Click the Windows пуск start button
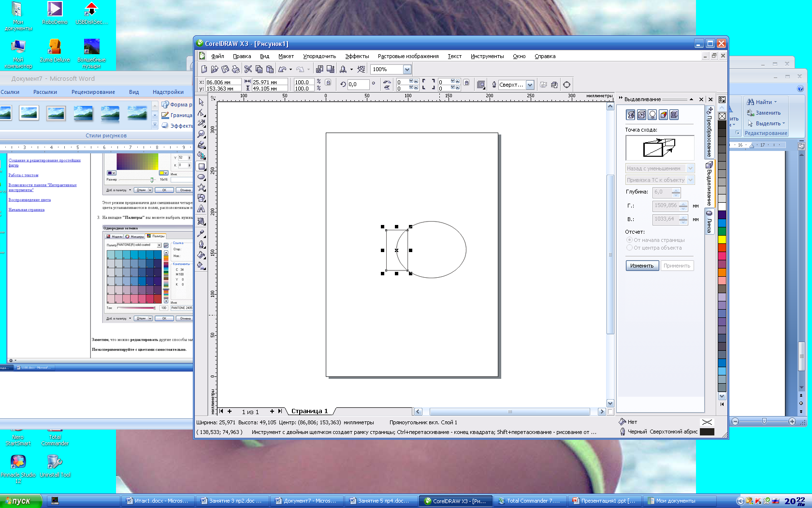Screen dimensions: 812x508 tap(21, 501)
